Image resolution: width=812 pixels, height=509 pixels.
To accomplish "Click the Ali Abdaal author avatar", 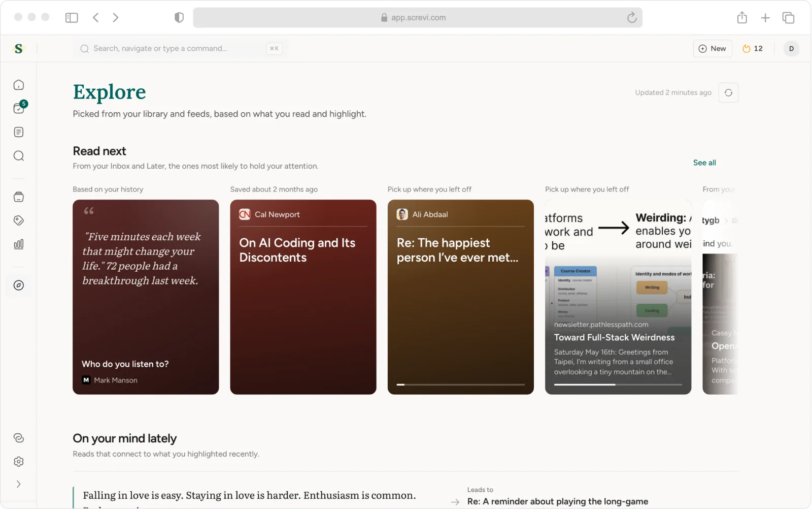I will coord(402,214).
